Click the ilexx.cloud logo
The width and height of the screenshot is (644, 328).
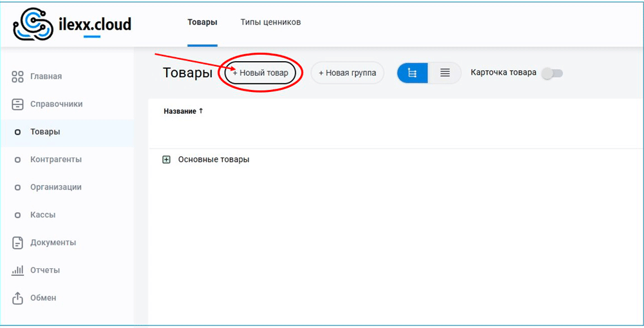pyautogui.click(x=71, y=24)
